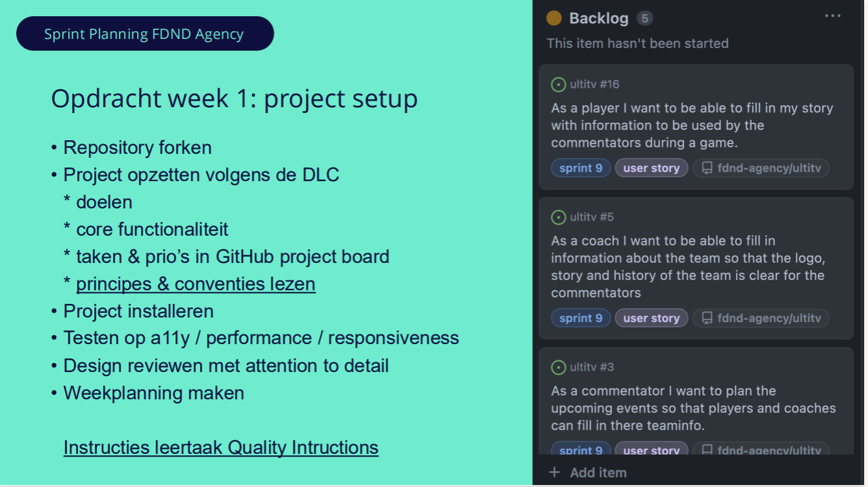The height and width of the screenshot is (487, 868).
Task: Click the plus icon beside Add item
Action: (x=554, y=473)
